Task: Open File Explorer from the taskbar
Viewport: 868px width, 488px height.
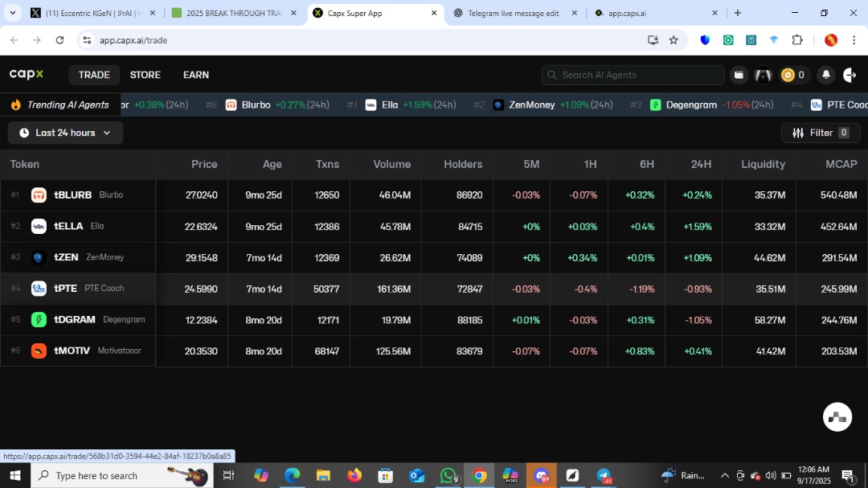Action: coord(323,475)
